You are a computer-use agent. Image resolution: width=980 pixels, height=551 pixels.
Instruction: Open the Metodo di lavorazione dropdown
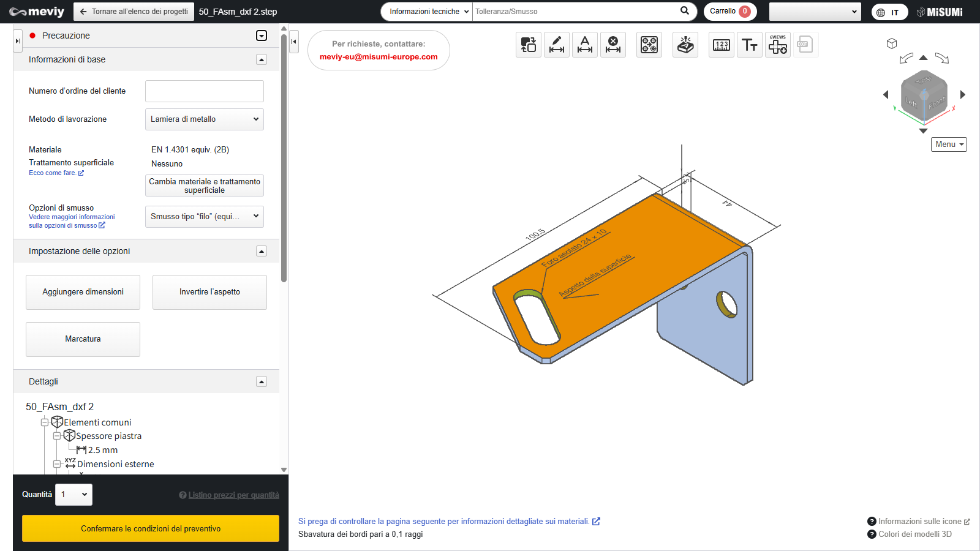click(x=205, y=119)
